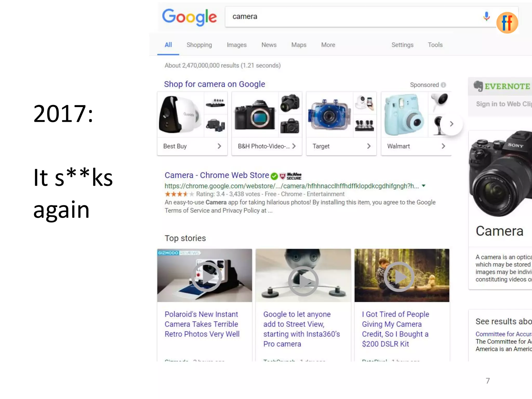This screenshot has width=532, height=399.
Task: Open the ff profile avatar icon
Action: click(507, 23)
